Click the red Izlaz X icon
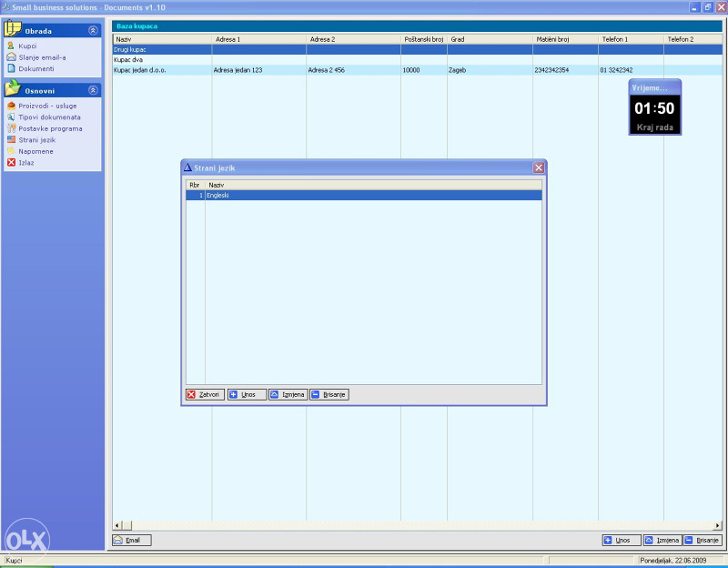 11,162
